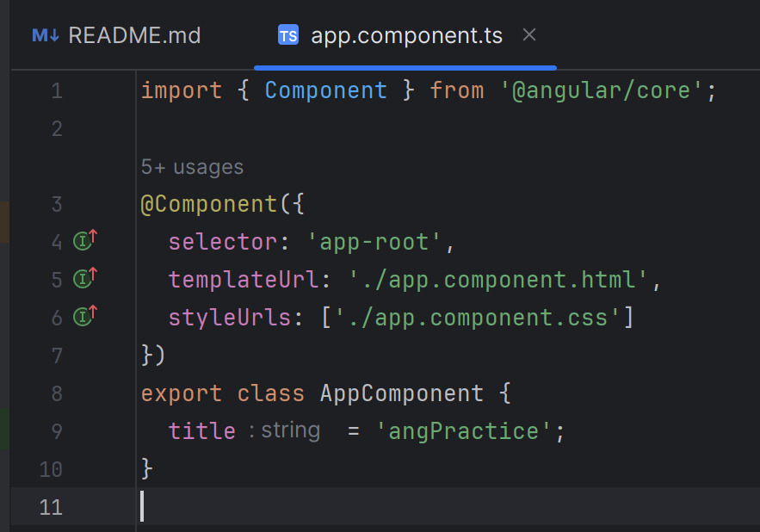Click the 'styleUrls' property name
Image resolution: width=760 pixels, height=532 pixels.
point(230,318)
